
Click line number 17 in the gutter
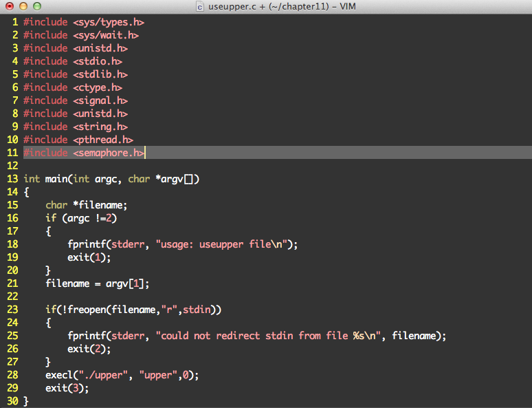point(12,231)
